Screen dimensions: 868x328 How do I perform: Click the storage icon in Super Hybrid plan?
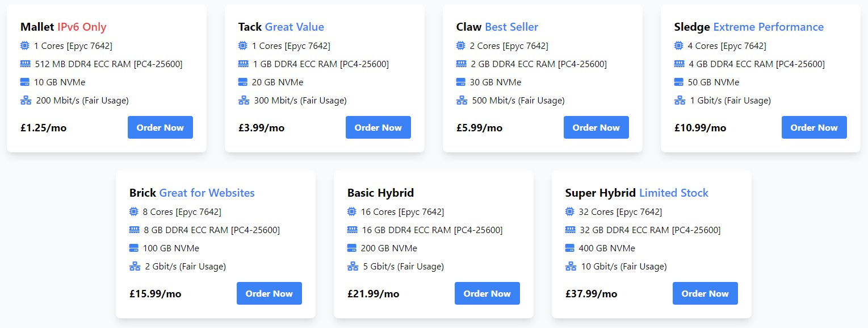570,248
